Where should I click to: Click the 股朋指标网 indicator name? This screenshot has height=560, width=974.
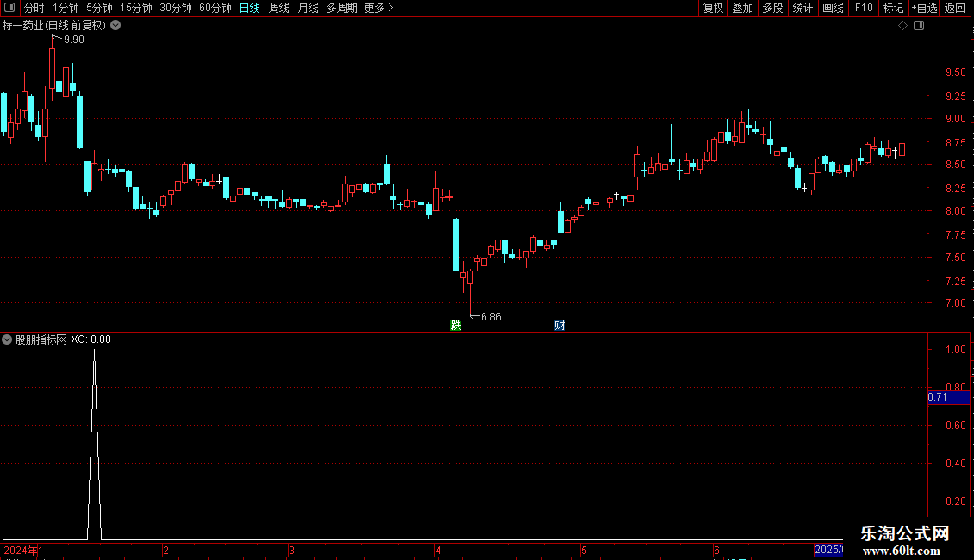pyautogui.click(x=41, y=339)
